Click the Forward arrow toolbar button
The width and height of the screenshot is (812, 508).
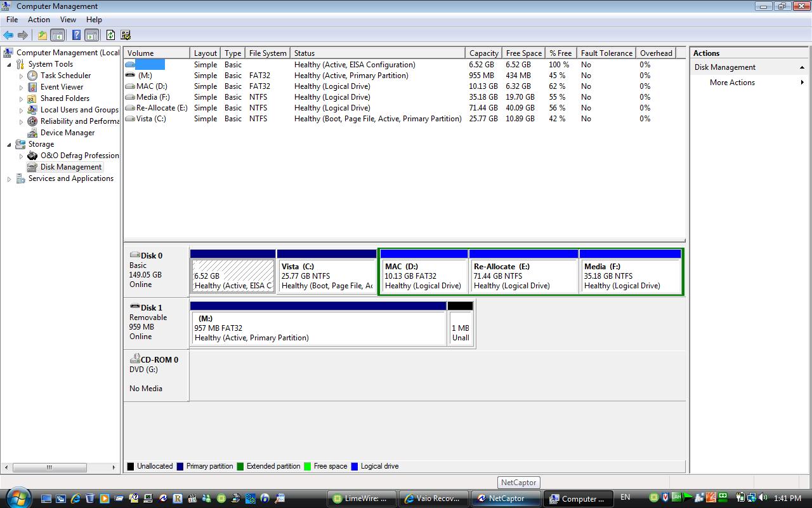[23, 35]
